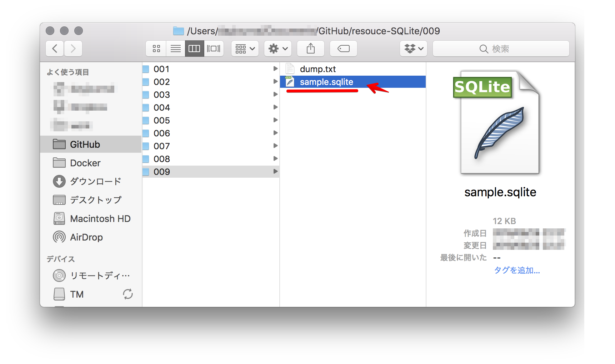
Task: Open the gear action menu
Action: tap(278, 49)
